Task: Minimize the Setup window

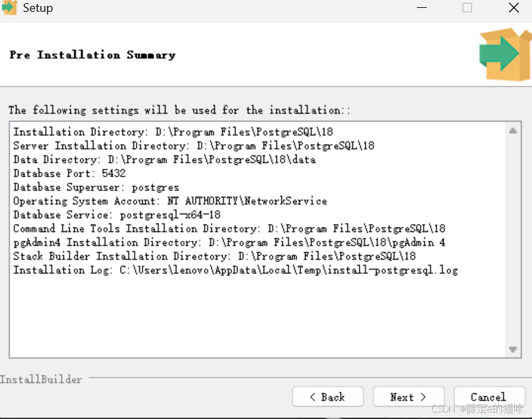Action: tap(422, 7)
